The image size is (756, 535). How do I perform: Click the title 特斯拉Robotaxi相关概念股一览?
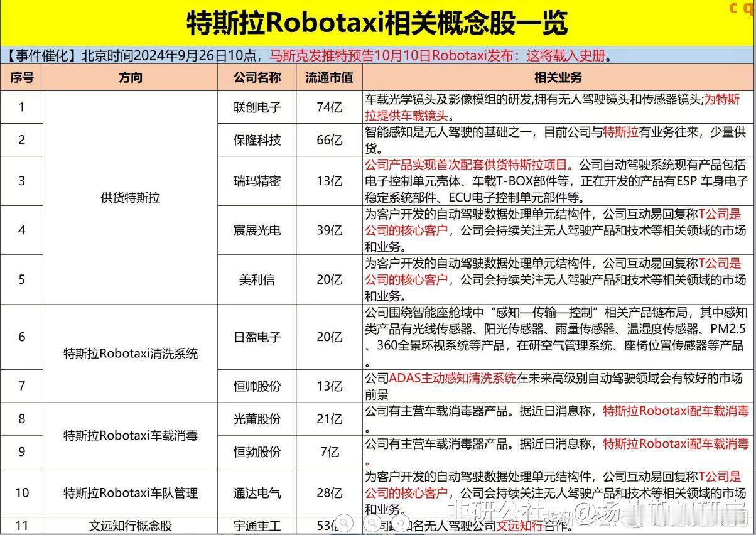[x=377, y=24]
